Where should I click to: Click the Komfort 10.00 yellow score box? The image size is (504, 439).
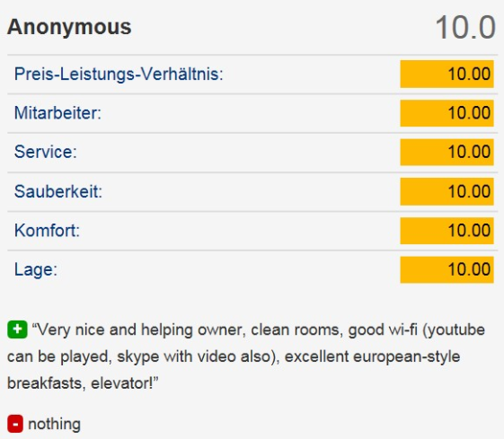(447, 231)
